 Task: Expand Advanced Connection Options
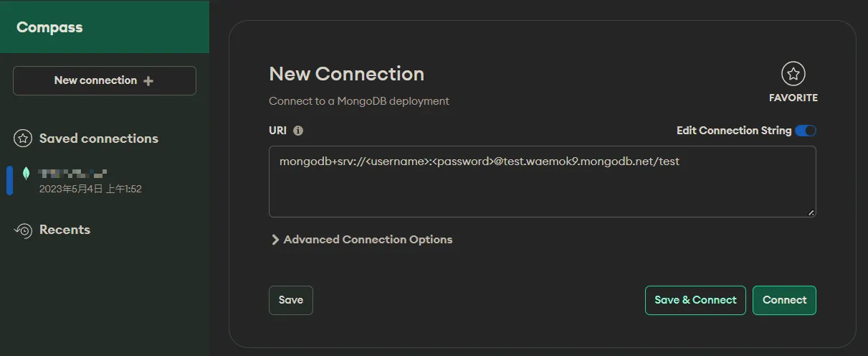pyautogui.click(x=361, y=240)
